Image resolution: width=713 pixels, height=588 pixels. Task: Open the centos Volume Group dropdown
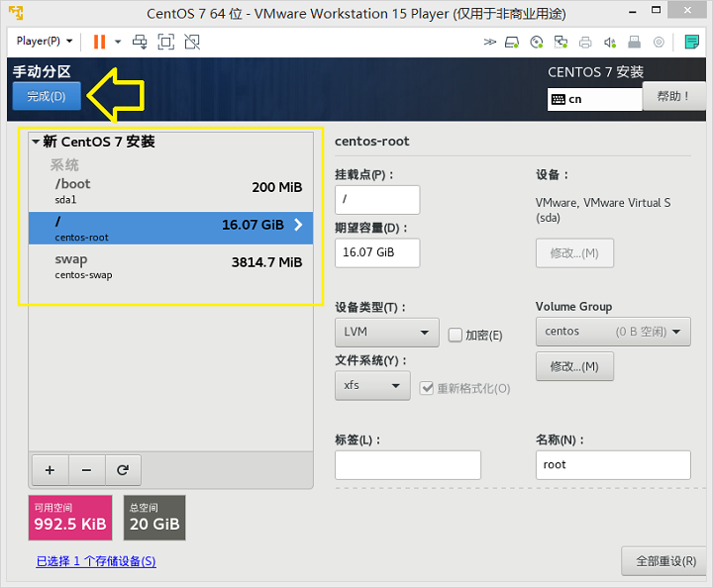point(613,332)
